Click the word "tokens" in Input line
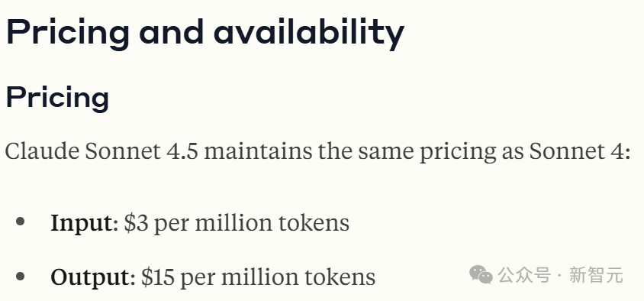This screenshot has width=644, height=301. pos(314,223)
